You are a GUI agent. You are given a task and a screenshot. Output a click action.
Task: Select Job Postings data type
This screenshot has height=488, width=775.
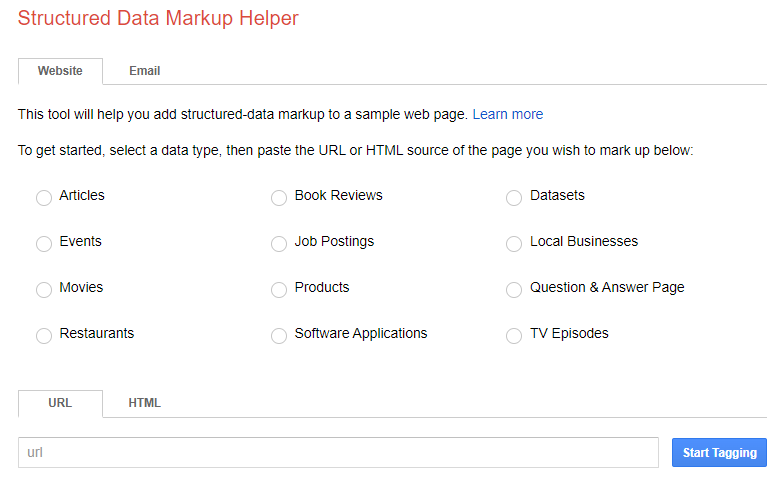pyautogui.click(x=279, y=244)
